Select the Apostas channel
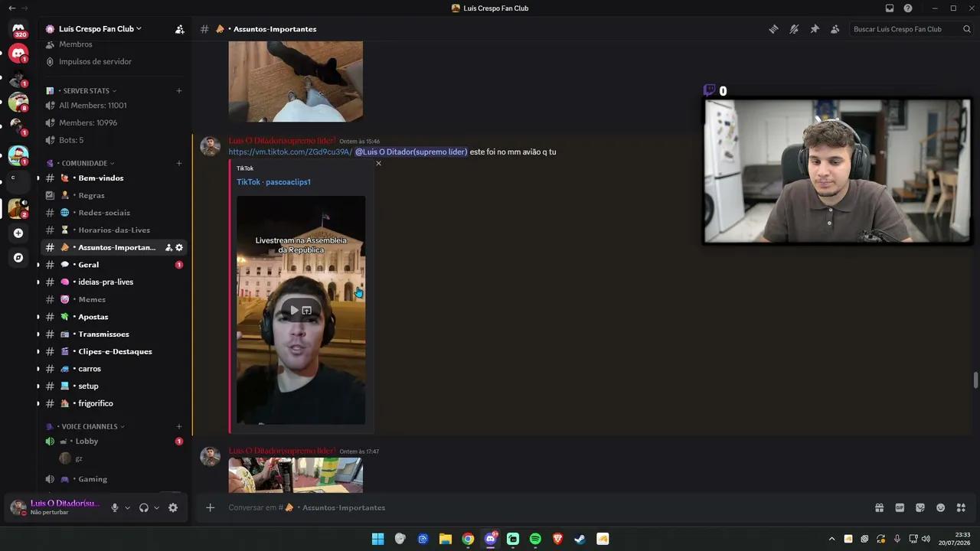The width and height of the screenshot is (980, 551). tap(113, 317)
